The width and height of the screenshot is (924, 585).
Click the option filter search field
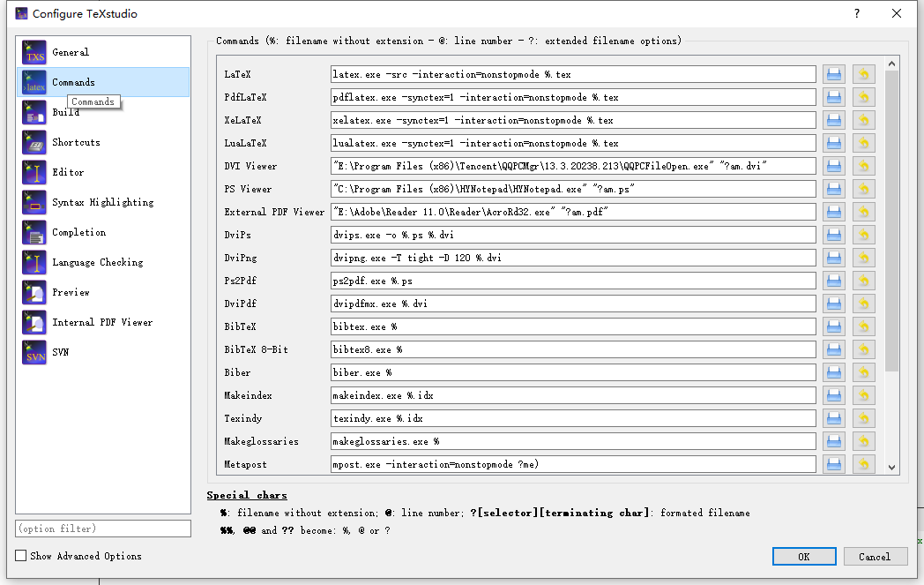coord(103,529)
